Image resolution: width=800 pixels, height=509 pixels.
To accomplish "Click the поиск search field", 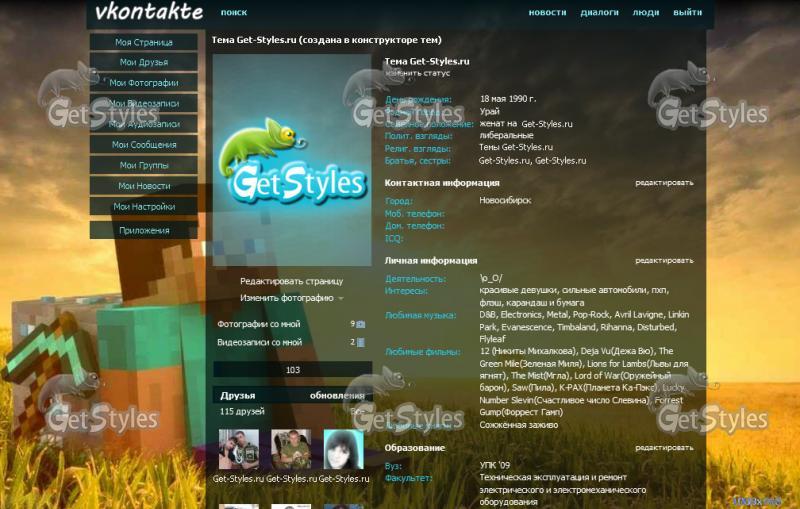I will click(x=234, y=13).
